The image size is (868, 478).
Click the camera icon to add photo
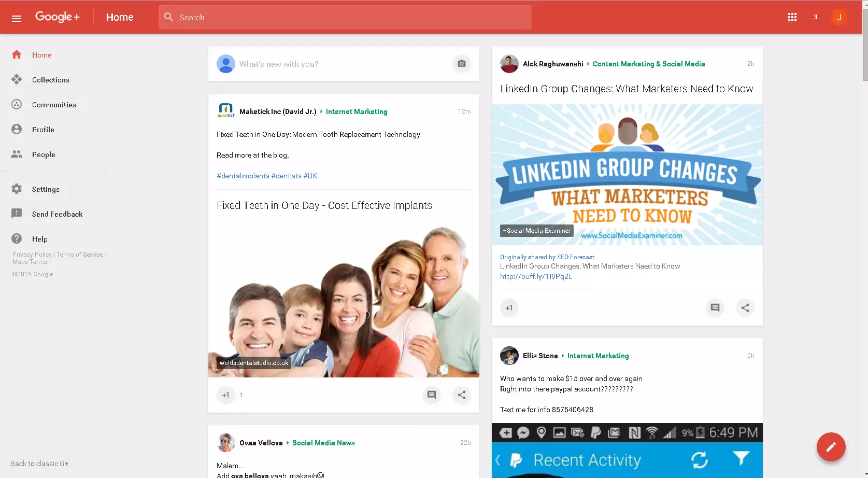(x=461, y=64)
